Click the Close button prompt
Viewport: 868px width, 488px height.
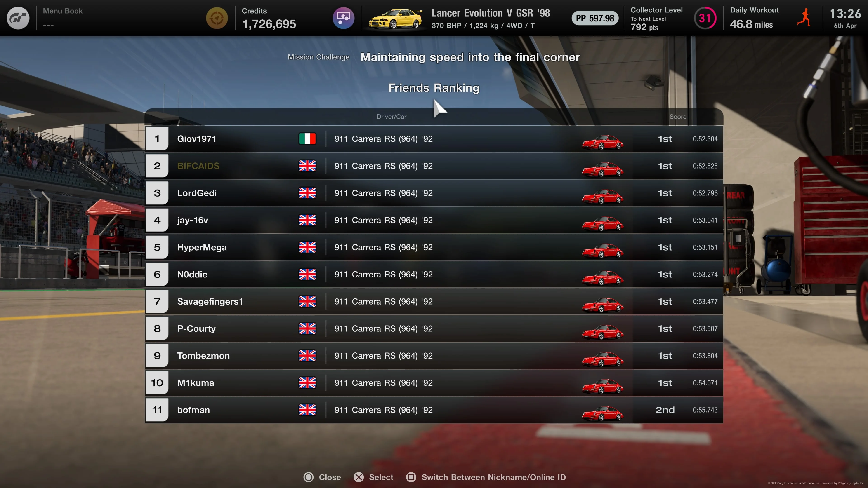tap(322, 477)
